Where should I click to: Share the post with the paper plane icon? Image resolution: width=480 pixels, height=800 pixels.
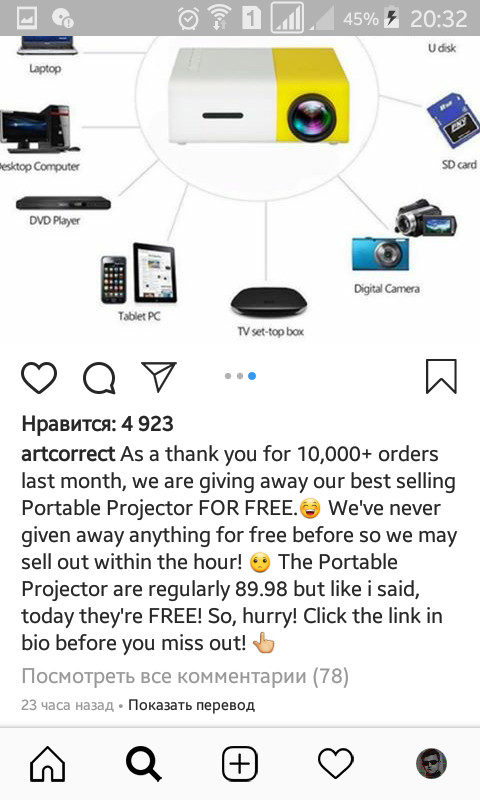pos(158,377)
